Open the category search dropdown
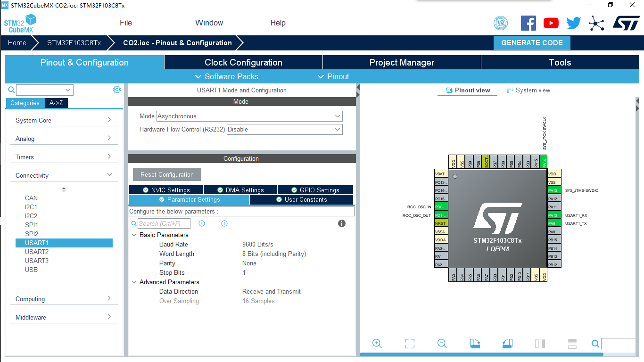This screenshot has height=362, width=644. pyautogui.click(x=45, y=90)
